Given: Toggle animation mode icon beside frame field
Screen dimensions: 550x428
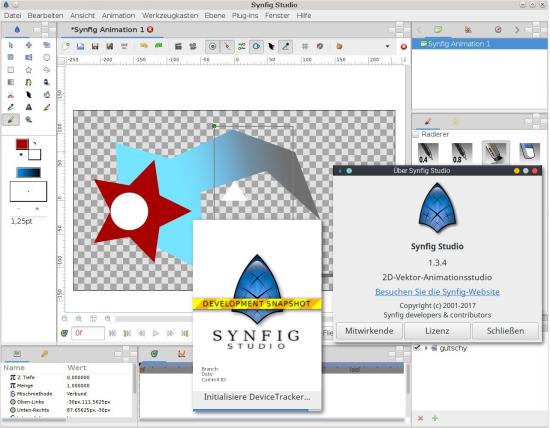Looking at the screenshot, I should (x=64, y=333).
